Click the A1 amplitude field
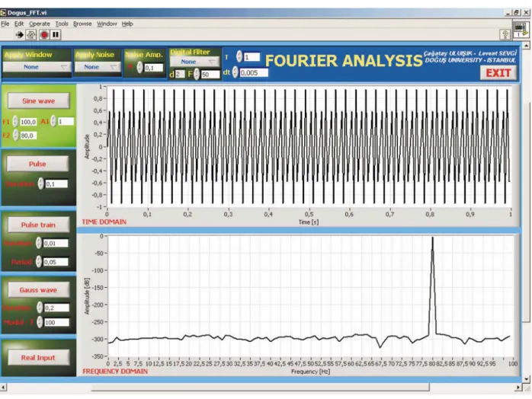532x399 pixels. (66, 121)
